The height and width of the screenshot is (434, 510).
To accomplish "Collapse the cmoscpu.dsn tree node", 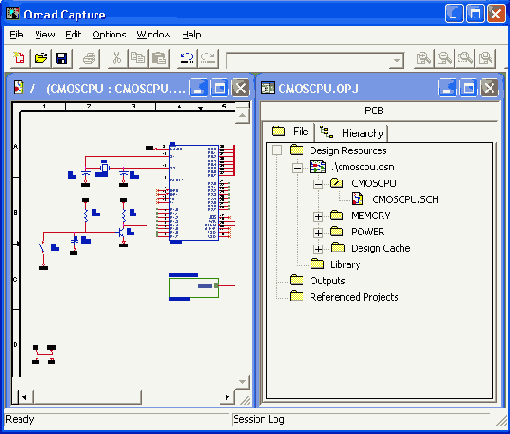I will (297, 167).
